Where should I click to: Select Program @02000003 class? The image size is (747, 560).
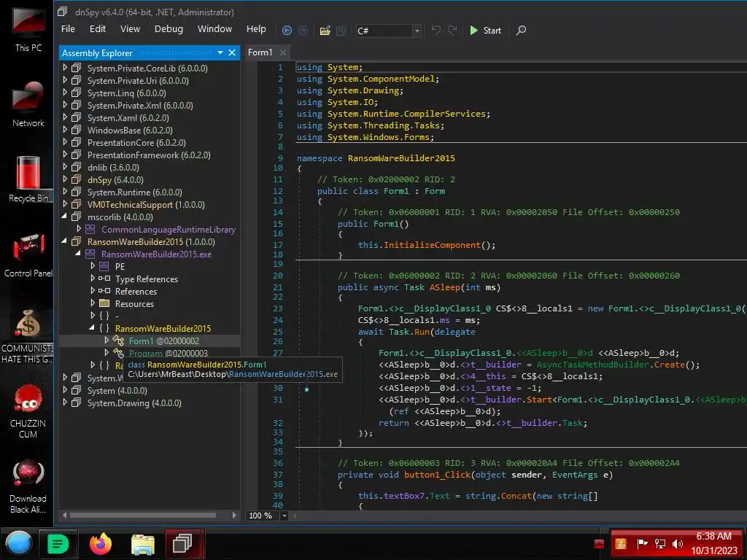coord(169,354)
